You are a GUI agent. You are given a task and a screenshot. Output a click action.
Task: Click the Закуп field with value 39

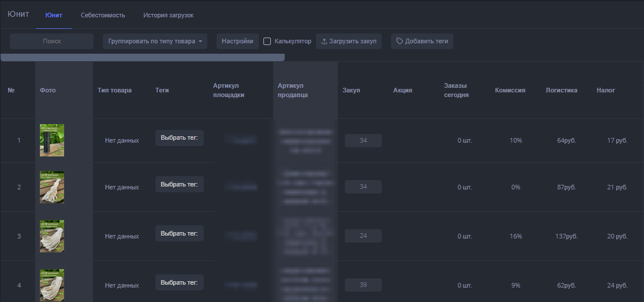click(363, 285)
